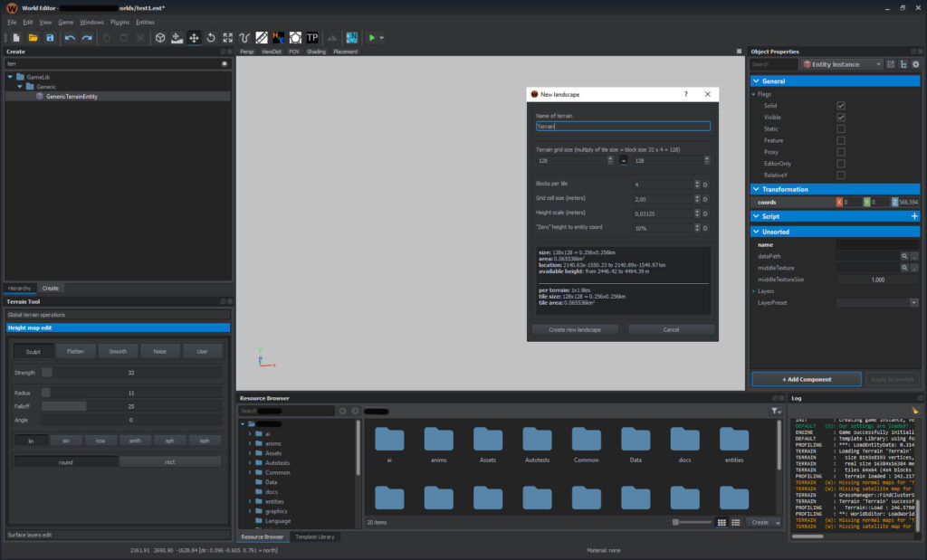
Task: Open the gear settings in Object Properties
Action: click(x=915, y=64)
